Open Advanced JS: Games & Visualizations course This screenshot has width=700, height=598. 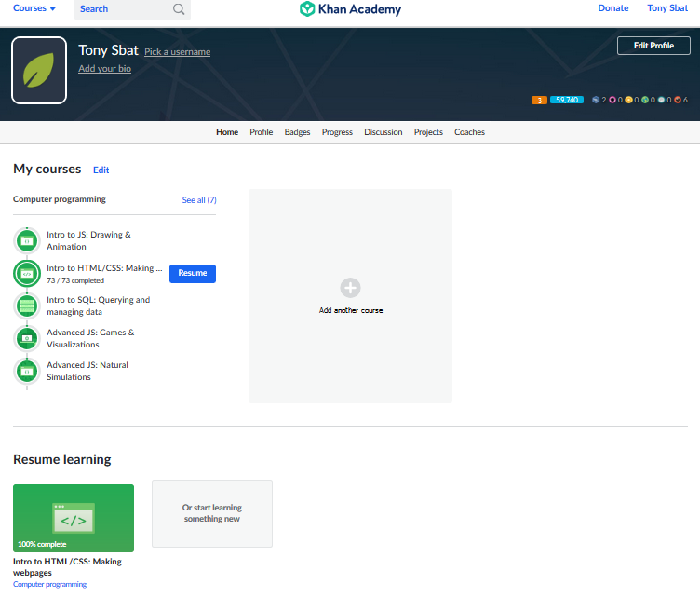pyautogui.click(x=90, y=338)
